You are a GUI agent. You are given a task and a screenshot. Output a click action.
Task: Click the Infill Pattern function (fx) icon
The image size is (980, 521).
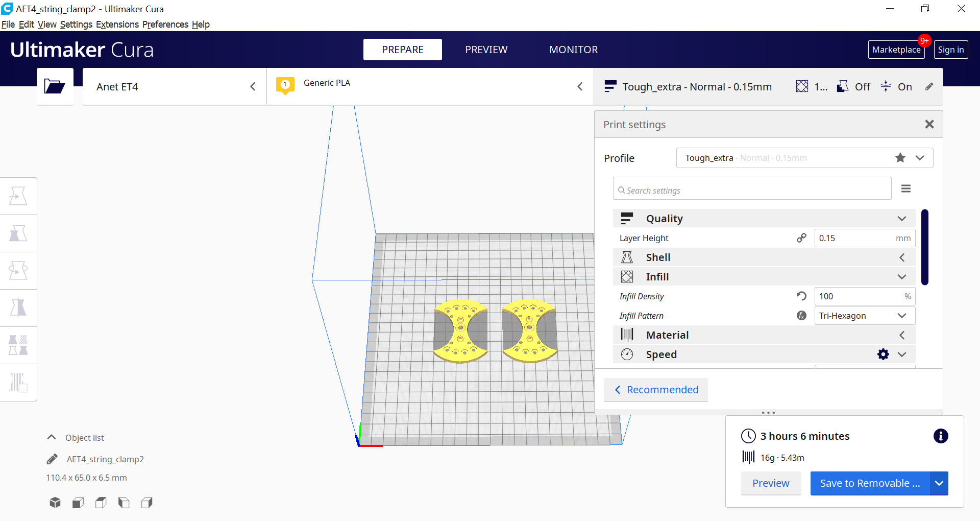(x=801, y=316)
